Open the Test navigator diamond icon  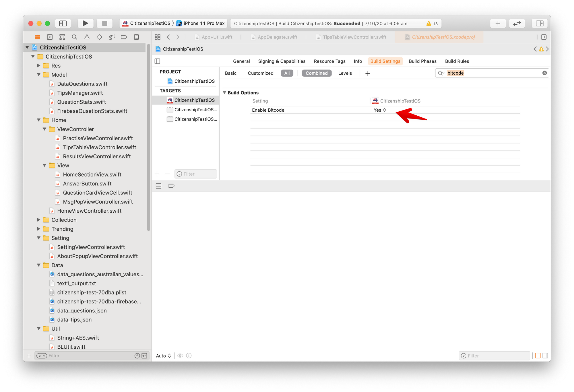[x=99, y=37]
